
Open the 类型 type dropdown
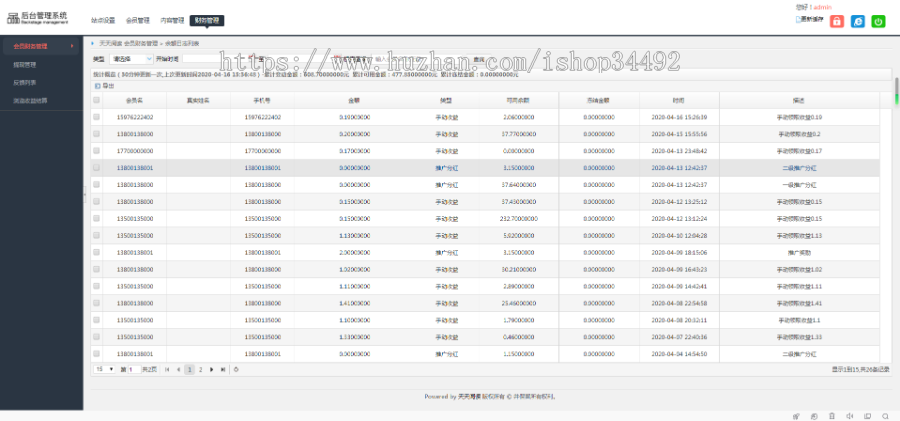click(131, 59)
